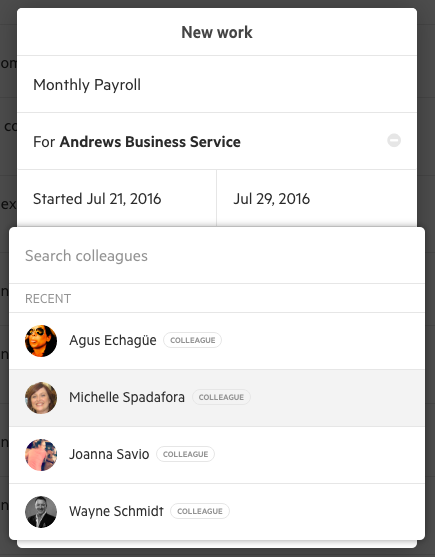The image size is (435, 557).
Task: Click the Colleague badge beside Joanna Savio
Action: click(185, 454)
